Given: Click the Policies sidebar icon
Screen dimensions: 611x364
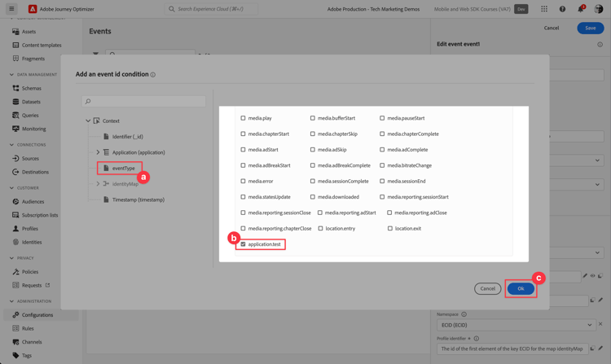Looking at the screenshot, I should pyautogui.click(x=15, y=272).
